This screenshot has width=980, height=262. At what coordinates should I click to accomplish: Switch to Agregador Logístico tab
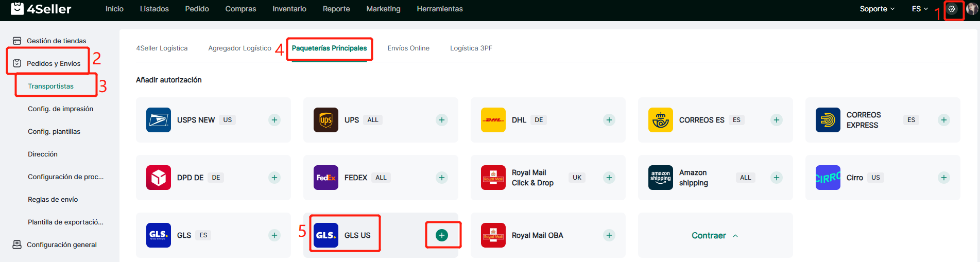[239, 48]
